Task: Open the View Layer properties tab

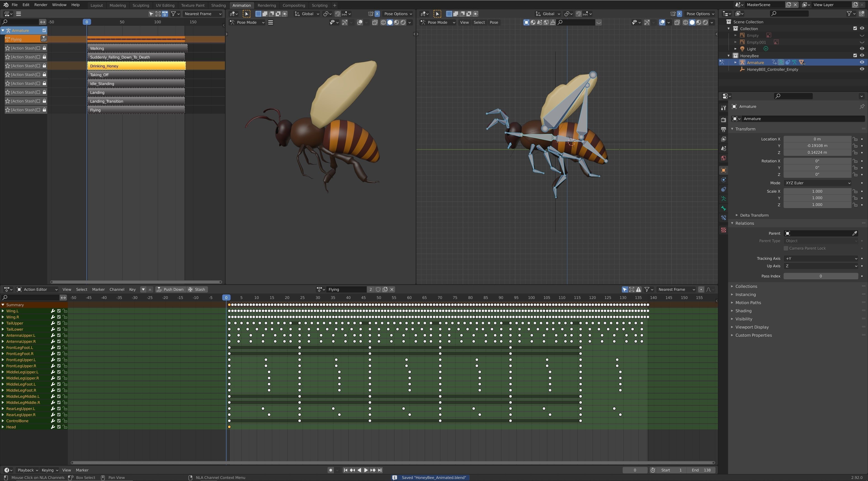Action: [723, 139]
